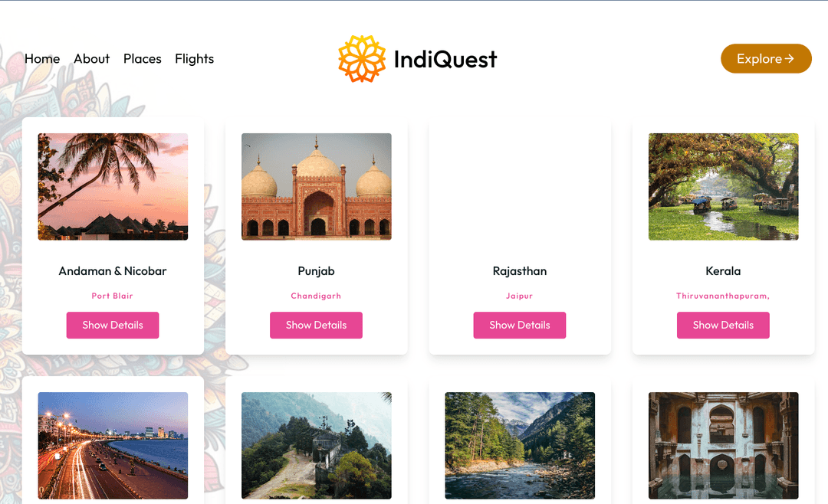
Task: Open Kerala's Show Details button
Action: click(x=723, y=325)
